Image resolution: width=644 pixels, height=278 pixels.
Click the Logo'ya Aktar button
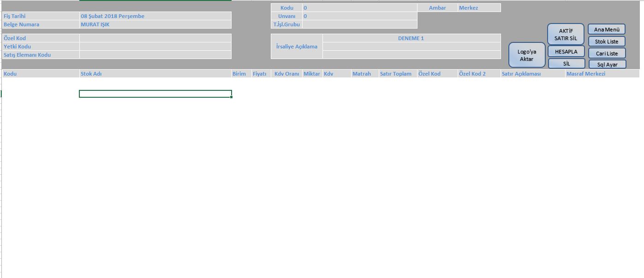527,55
